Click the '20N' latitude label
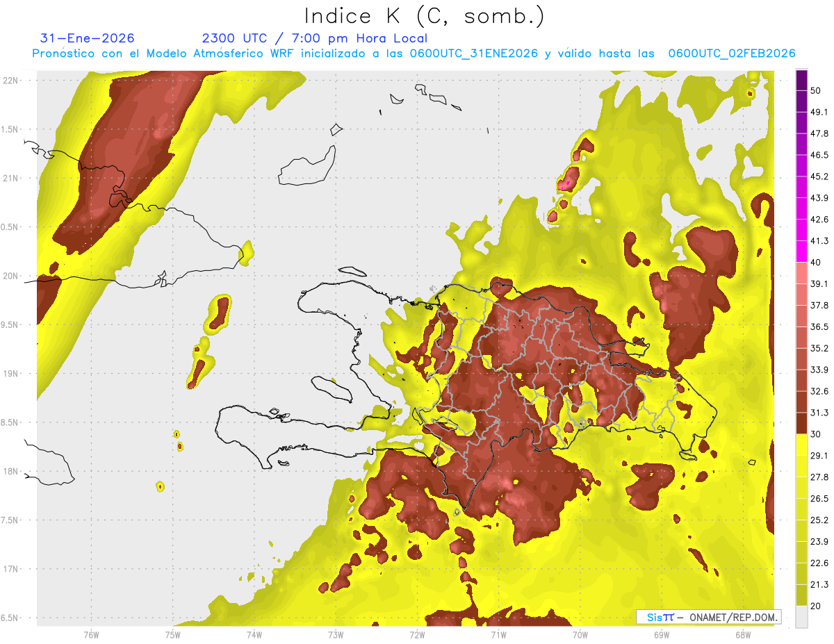The width and height of the screenshot is (834, 644). (x=12, y=276)
